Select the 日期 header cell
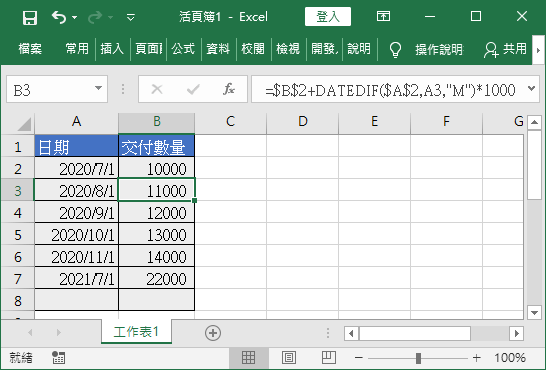The width and height of the screenshot is (546, 370). click(x=77, y=146)
